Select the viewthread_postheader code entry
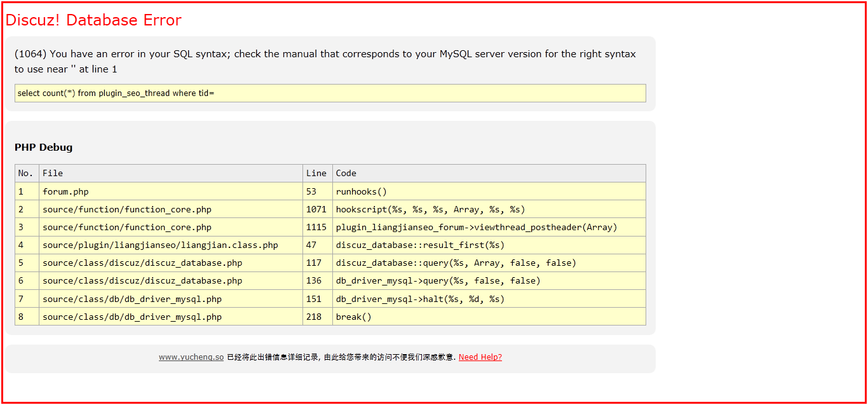Screen dimensions: 868x405 [x=476, y=227]
